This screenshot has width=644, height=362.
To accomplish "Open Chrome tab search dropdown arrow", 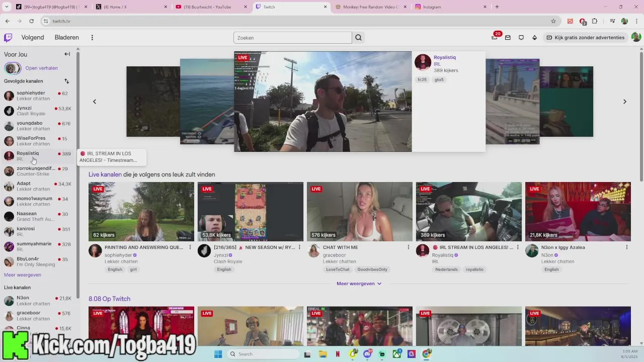I will (x=7, y=7).
